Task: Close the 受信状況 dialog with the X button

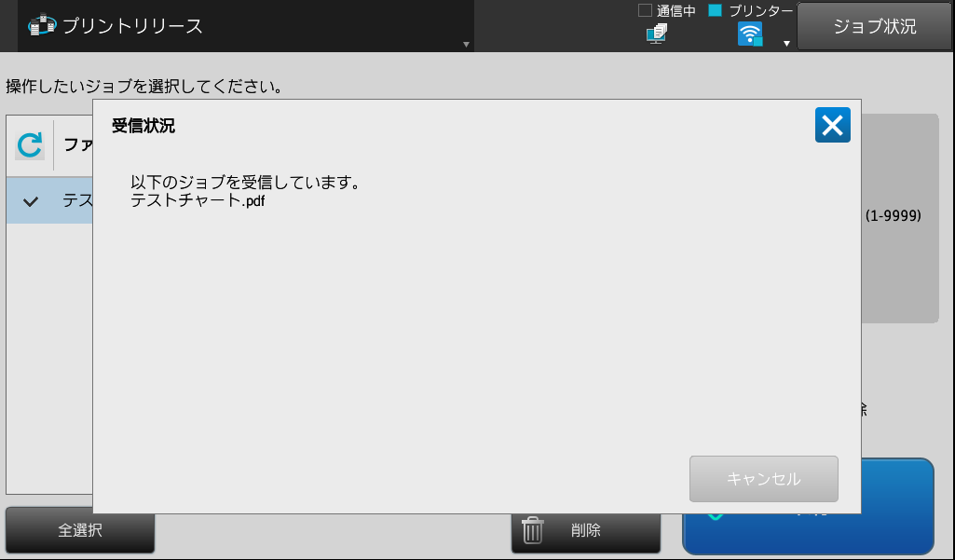Action: pyautogui.click(x=833, y=125)
